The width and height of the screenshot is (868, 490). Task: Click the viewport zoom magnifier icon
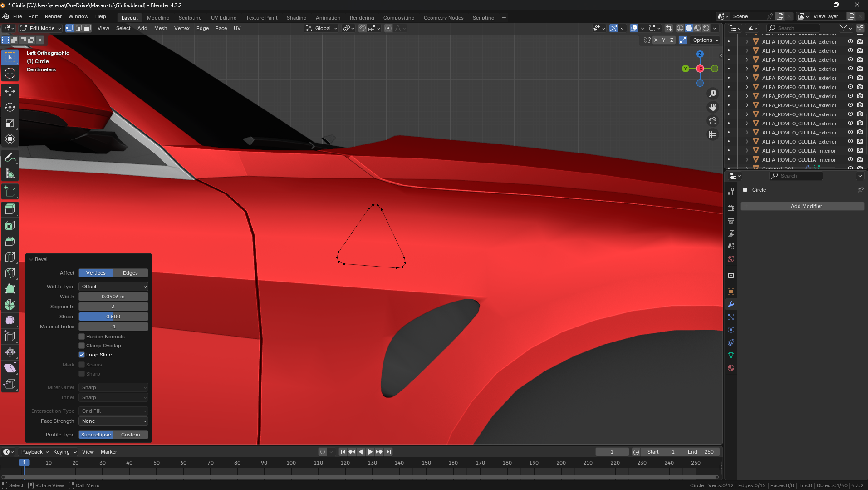[x=713, y=94]
